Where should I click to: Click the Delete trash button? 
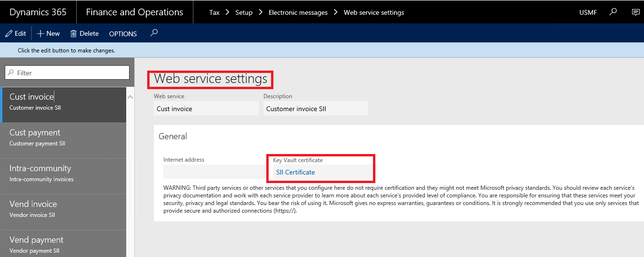[84, 33]
